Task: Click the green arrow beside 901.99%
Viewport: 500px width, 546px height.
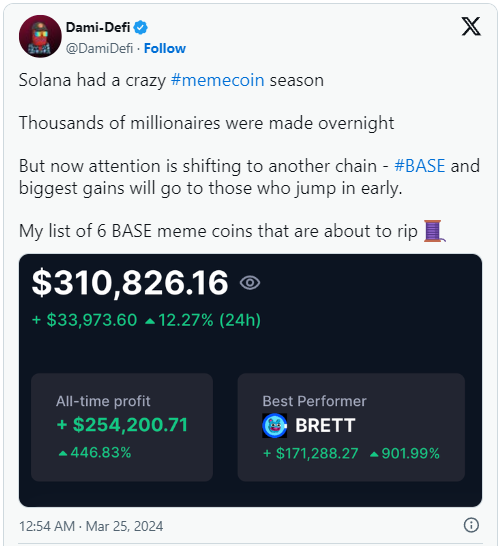Action: pyautogui.click(x=374, y=454)
